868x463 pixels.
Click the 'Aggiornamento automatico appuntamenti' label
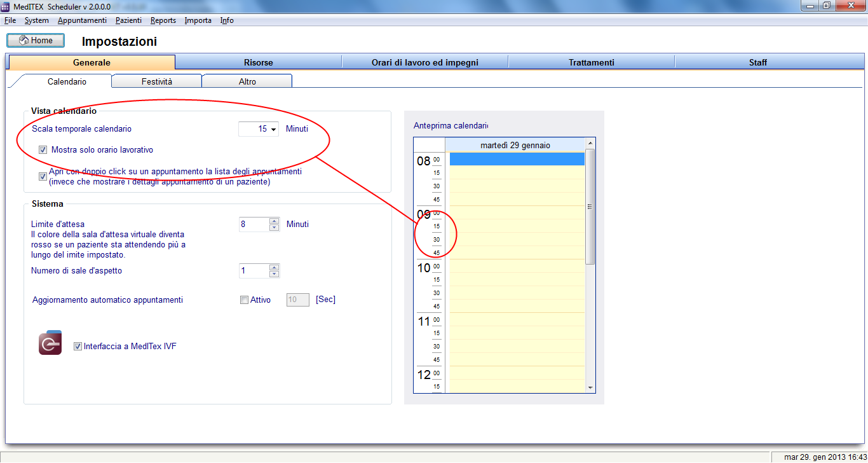coord(108,300)
